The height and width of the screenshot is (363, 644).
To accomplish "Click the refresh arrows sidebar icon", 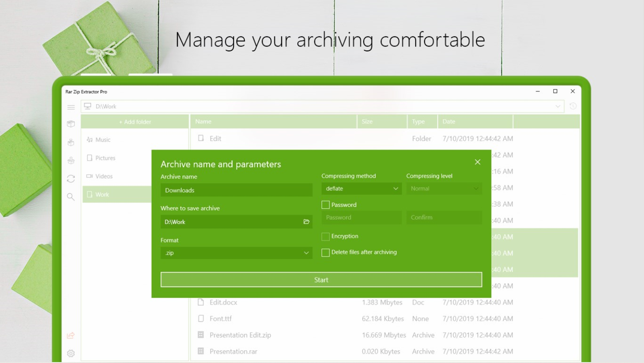I will tap(71, 179).
